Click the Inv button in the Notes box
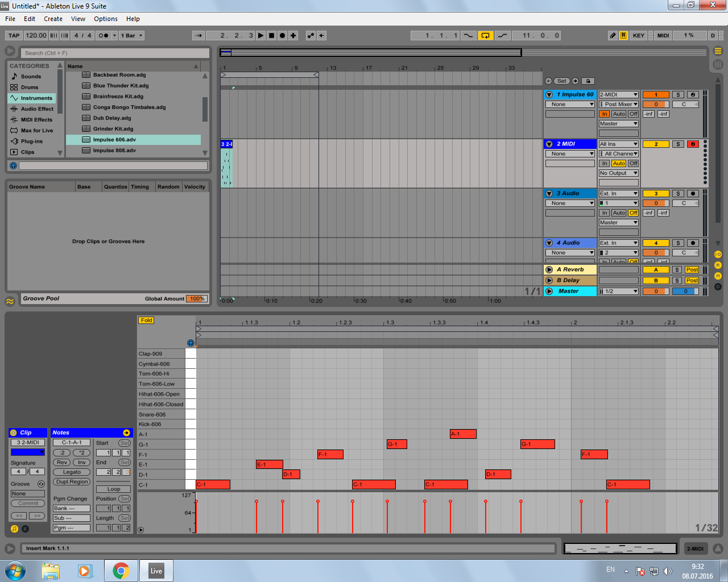 [82, 463]
